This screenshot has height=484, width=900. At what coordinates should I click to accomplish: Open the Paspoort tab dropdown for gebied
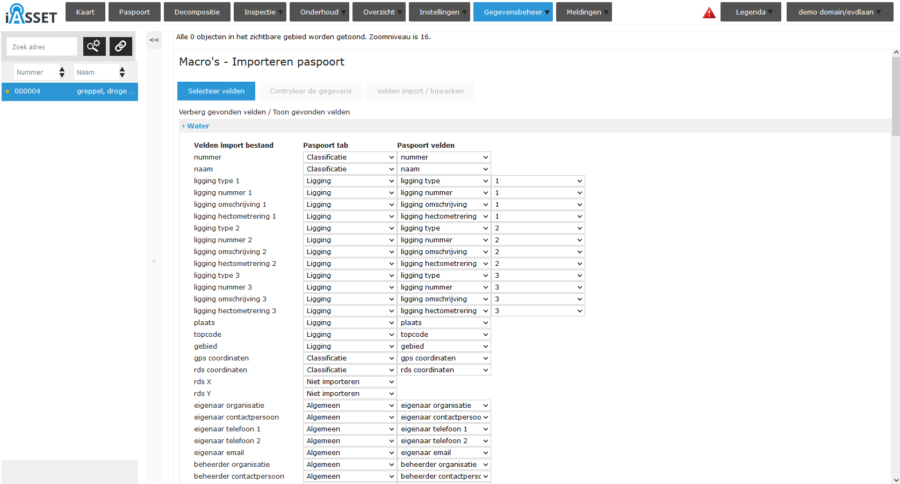pyautogui.click(x=350, y=346)
